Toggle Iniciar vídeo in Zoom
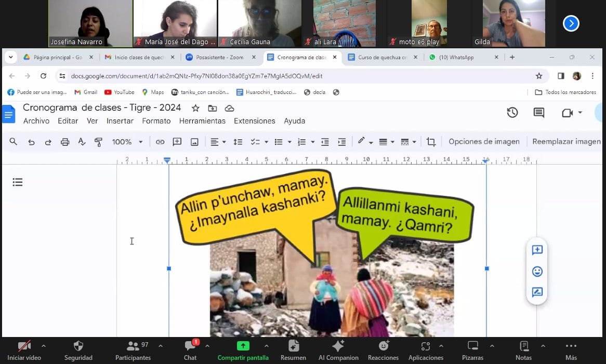606x364 pixels. coord(24,350)
